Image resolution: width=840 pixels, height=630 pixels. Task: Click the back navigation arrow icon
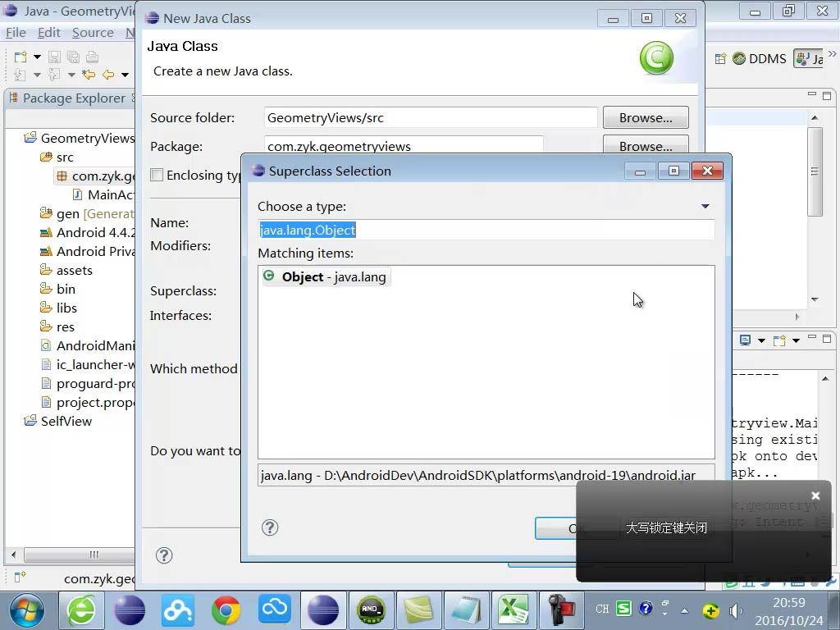pyautogui.click(x=108, y=75)
